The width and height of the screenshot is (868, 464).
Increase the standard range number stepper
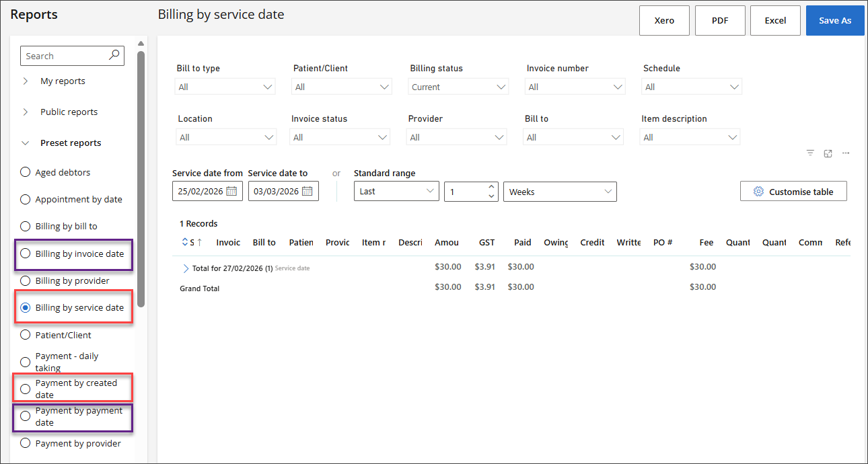click(491, 187)
